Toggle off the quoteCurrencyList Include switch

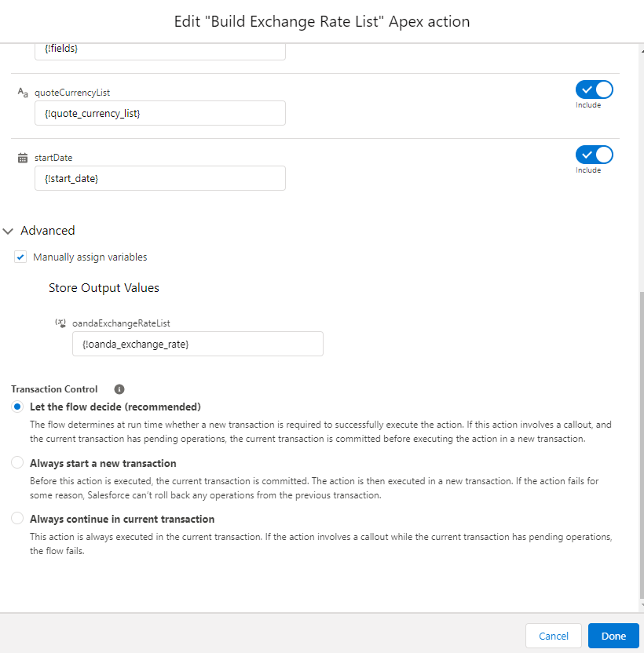[x=594, y=89]
